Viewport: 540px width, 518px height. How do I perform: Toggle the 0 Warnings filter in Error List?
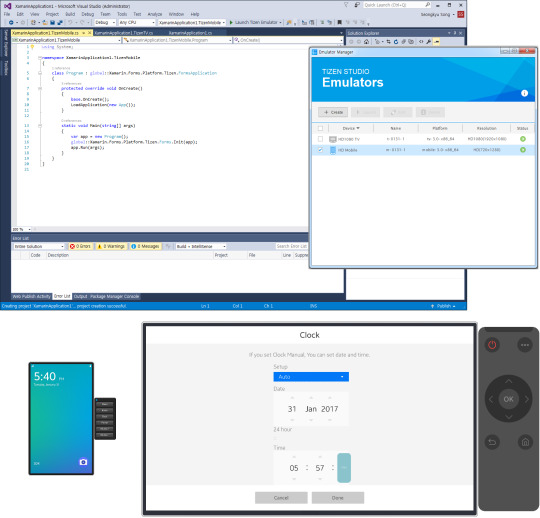pos(111,246)
